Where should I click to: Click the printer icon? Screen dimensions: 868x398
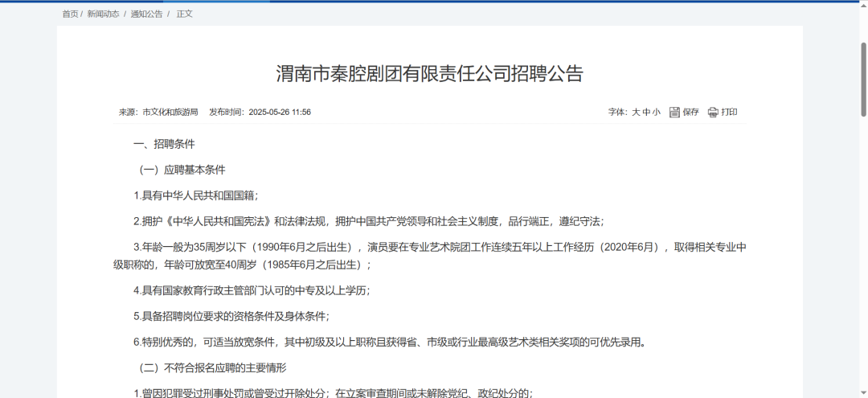point(713,113)
